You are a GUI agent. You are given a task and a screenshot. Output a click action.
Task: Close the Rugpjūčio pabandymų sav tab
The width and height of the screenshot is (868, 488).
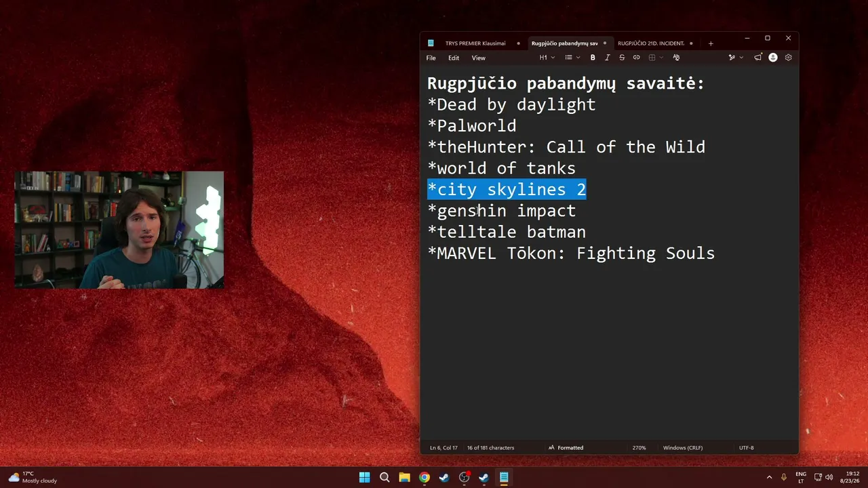tap(605, 43)
